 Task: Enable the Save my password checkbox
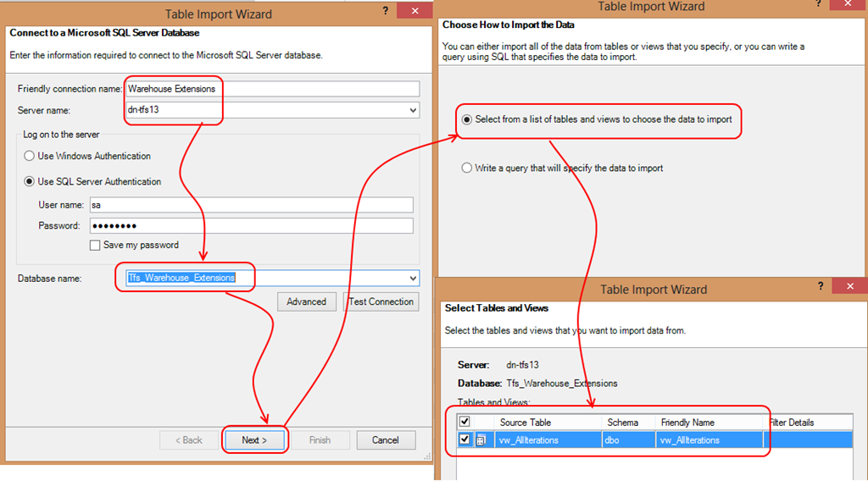coord(96,246)
